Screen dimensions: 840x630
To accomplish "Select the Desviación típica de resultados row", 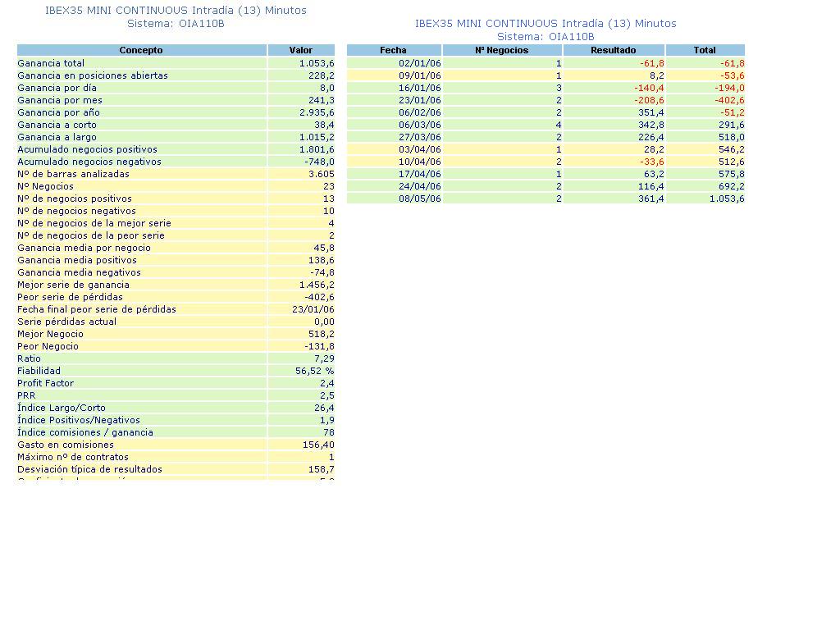I will [90, 469].
